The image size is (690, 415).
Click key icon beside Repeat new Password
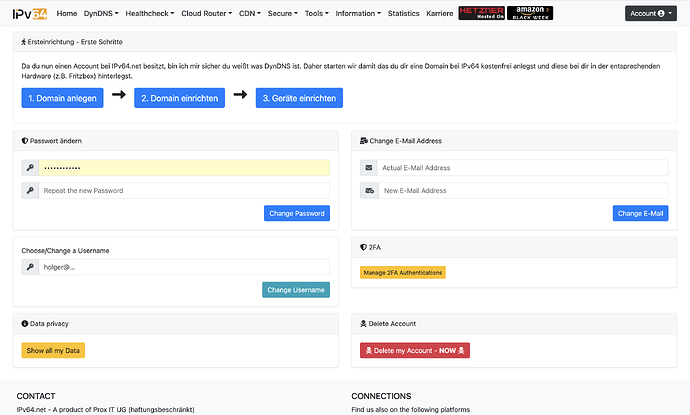click(31, 190)
